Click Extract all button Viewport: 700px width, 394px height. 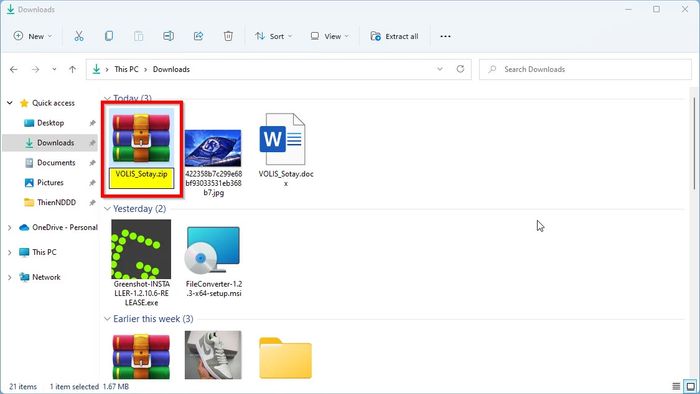coord(395,36)
